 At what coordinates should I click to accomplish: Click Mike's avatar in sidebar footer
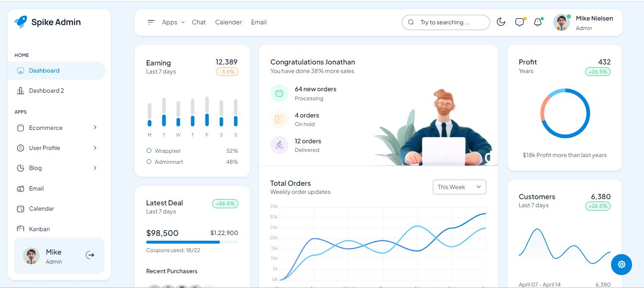pos(31,256)
